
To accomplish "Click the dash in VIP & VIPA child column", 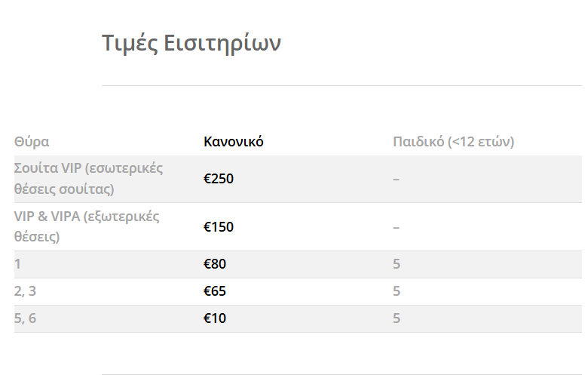I will tap(397, 227).
